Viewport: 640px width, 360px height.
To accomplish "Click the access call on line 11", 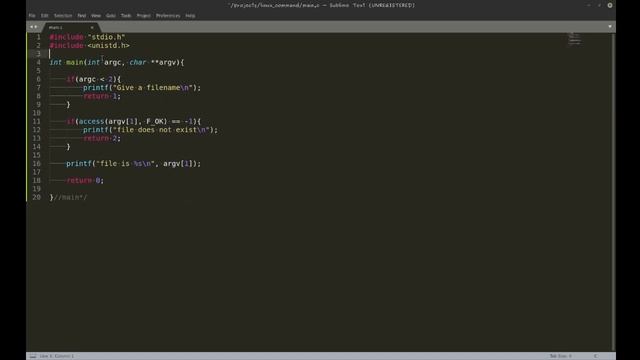I will (x=91, y=121).
